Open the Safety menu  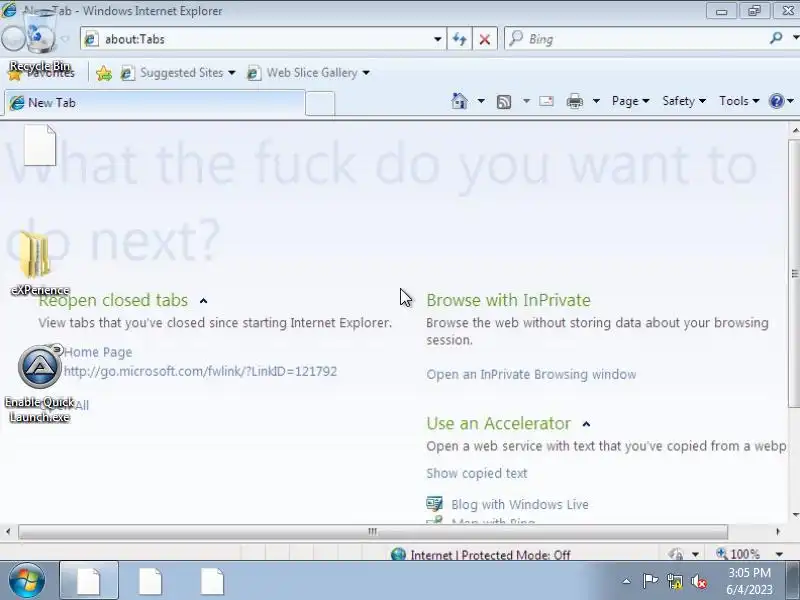coord(684,101)
